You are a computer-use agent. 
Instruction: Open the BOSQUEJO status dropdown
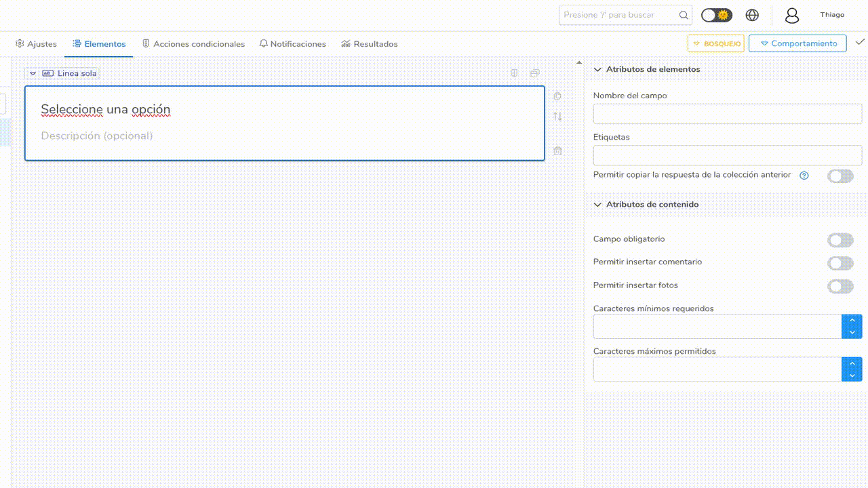715,43
